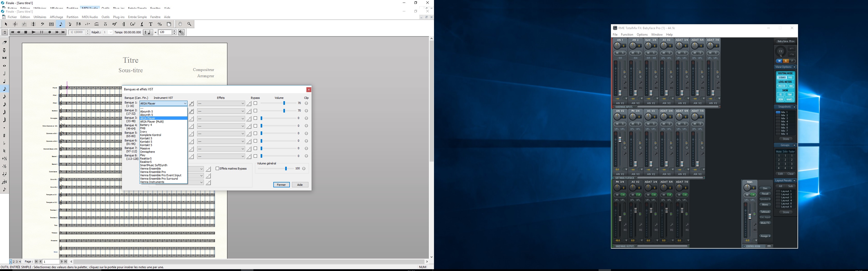Mute the AN 1 hardware input channel
The height and width of the screenshot is (271, 868).
tap(617, 53)
